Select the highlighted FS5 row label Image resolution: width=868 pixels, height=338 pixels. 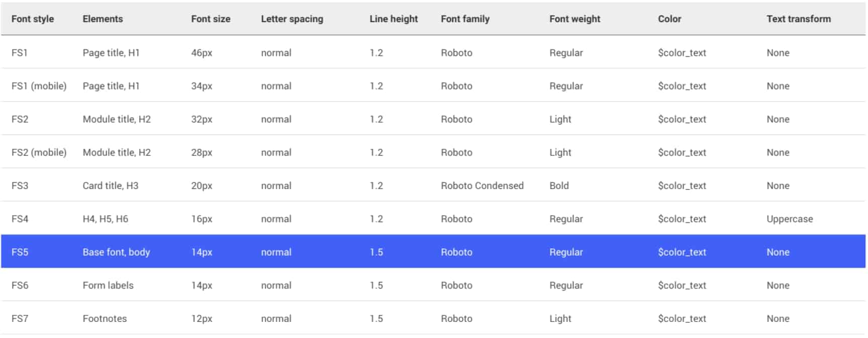[x=20, y=252]
